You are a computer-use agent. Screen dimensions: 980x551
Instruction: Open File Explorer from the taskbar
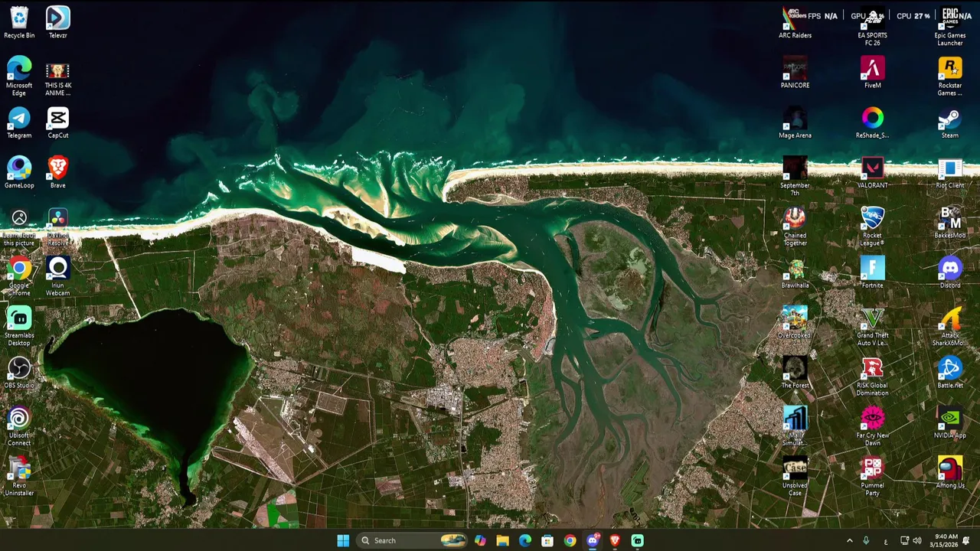tap(502, 540)
